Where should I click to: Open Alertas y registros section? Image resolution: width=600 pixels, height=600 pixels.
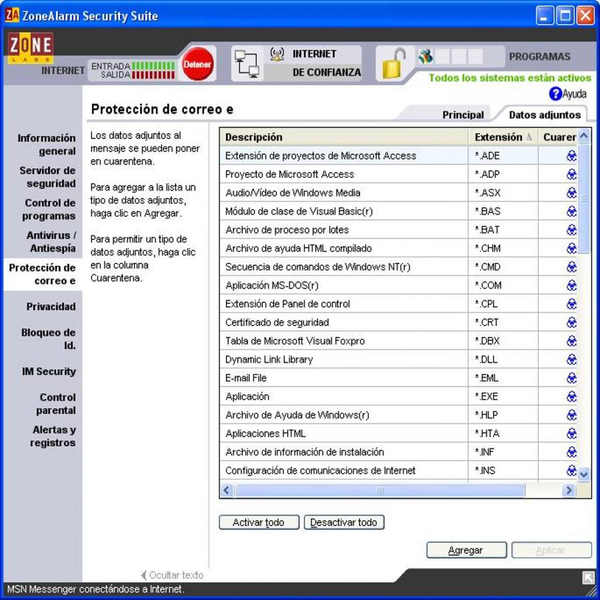53,436
